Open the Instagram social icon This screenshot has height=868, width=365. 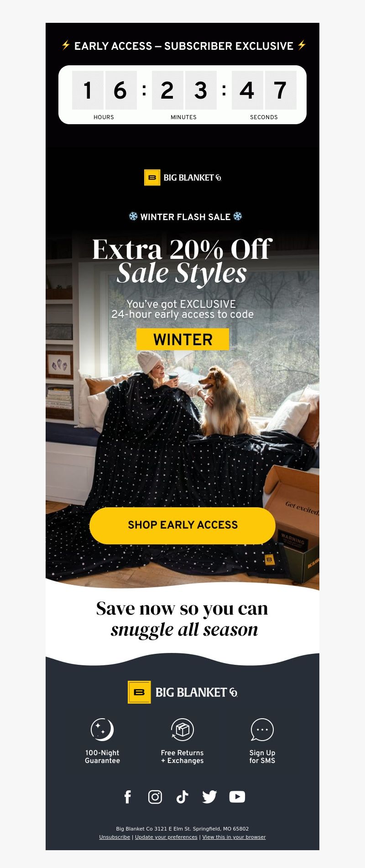(x=155, y=797)
